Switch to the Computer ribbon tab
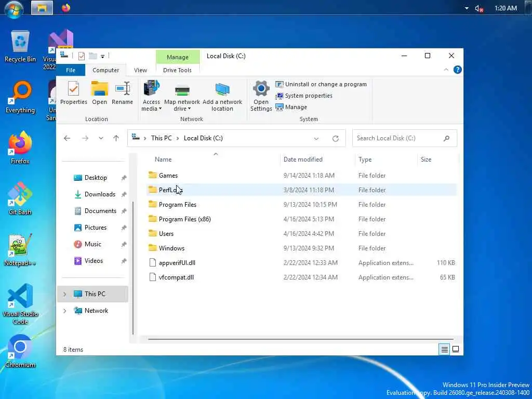 coord(105,70)
